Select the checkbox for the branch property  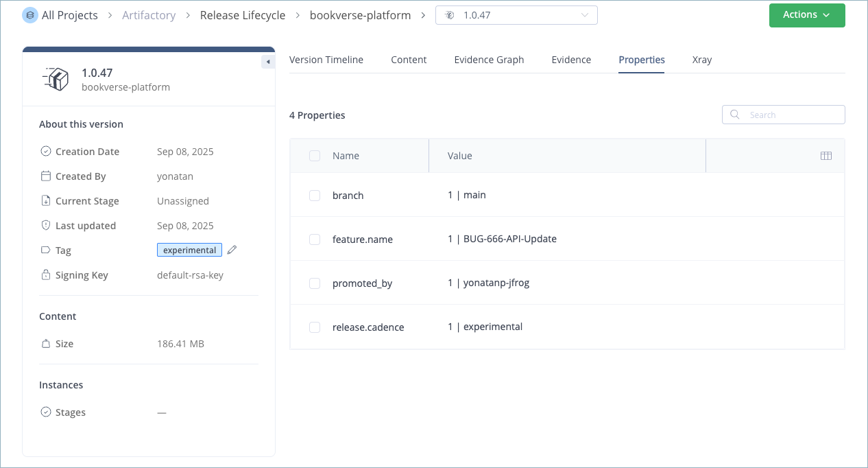(x=315, y=195)
